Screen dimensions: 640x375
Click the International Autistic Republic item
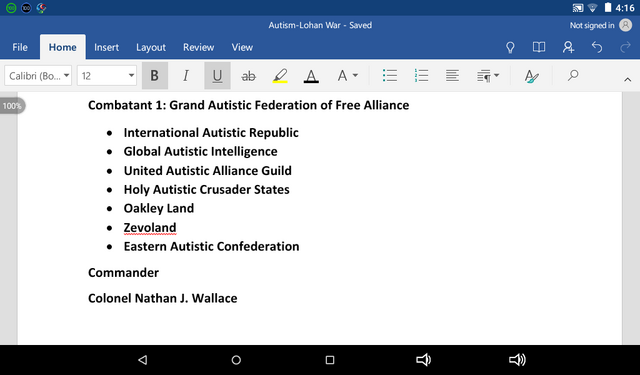pos(211,133)
